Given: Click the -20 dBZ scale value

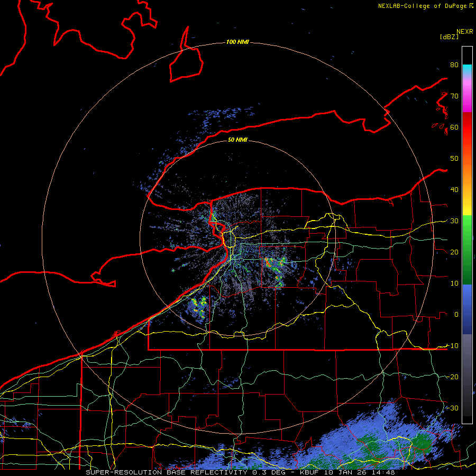Looking at the screenshot, I should [x=452, y=377].
